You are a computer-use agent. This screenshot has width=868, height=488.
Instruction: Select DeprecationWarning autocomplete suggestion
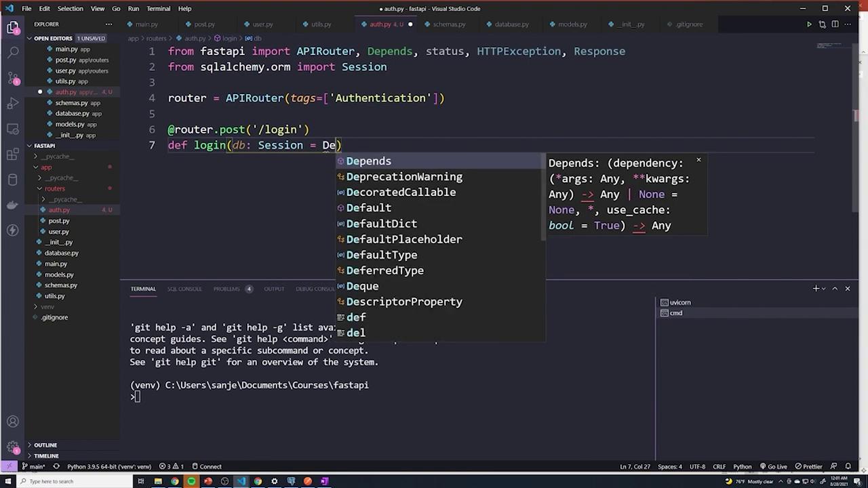pyautogui.click(x=441, y=177)
